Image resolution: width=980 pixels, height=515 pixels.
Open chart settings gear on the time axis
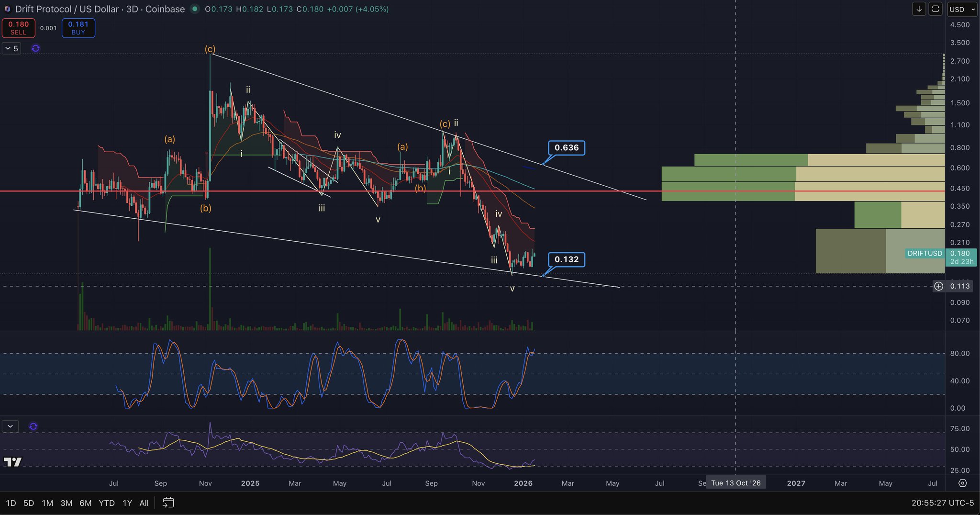pos(962,483)
